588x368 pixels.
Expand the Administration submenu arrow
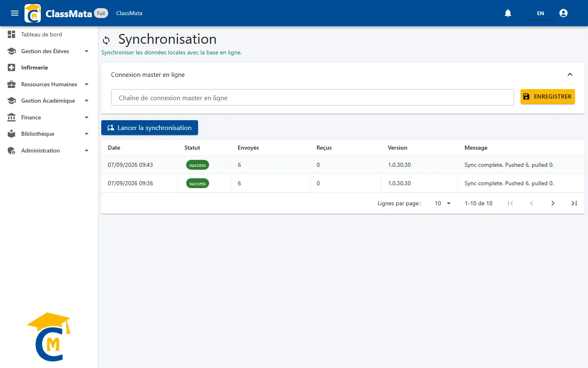coord(87,150)
